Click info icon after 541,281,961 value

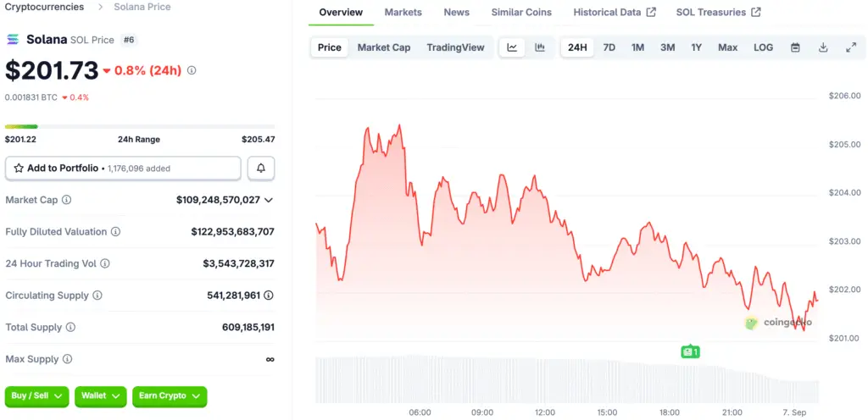point(269,296)
